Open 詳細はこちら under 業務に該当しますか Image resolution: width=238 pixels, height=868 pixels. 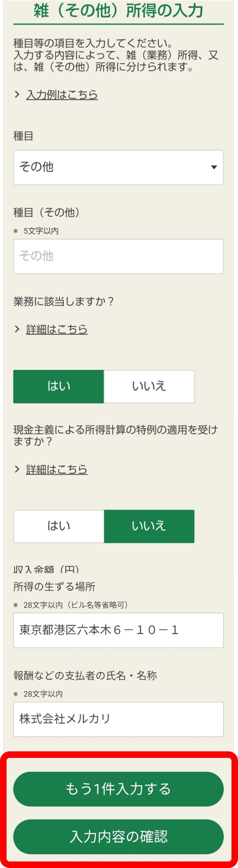pyautogui.click(x=57, y=329)
